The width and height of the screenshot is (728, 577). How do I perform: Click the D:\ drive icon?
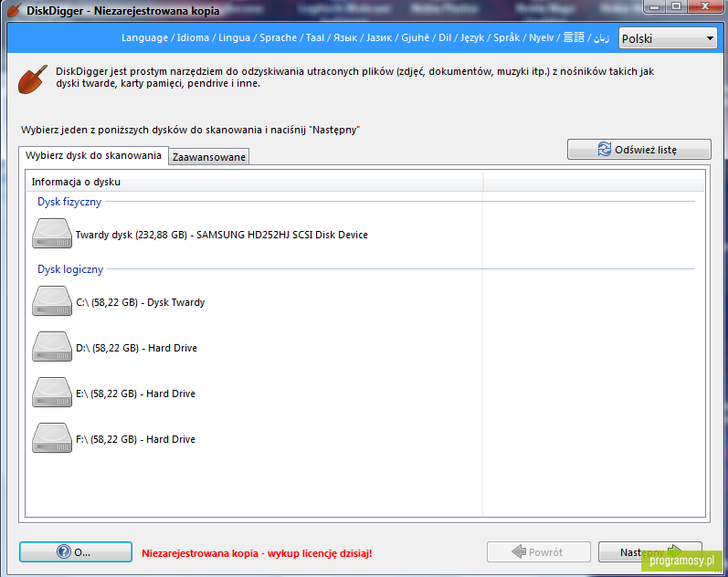coord(52,347)
